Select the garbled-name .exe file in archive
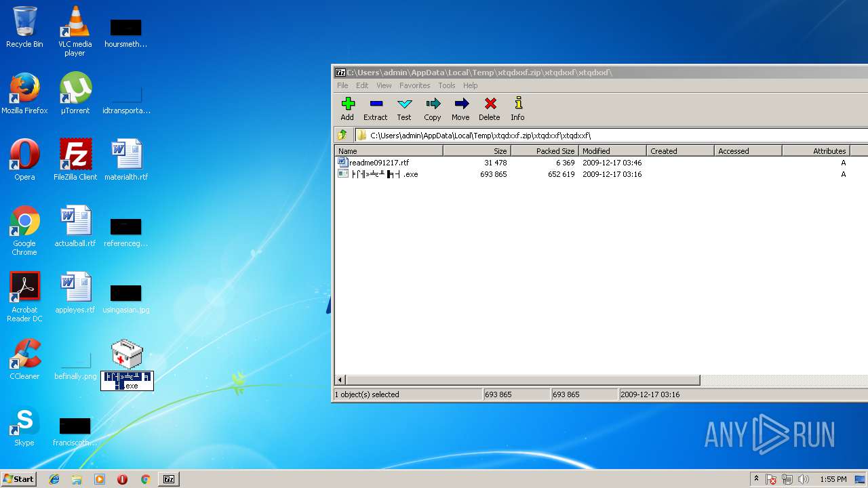Viewport: 868px width, 488px height. (384, 174)
